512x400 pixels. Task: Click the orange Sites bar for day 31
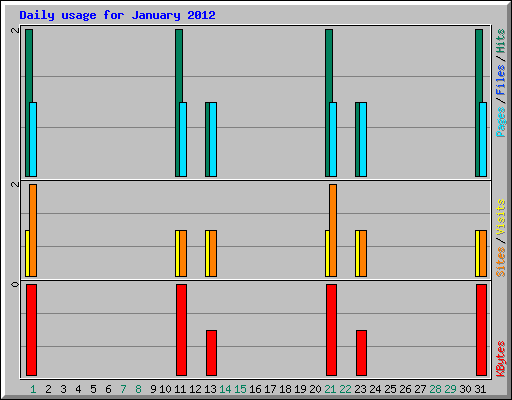483,253
